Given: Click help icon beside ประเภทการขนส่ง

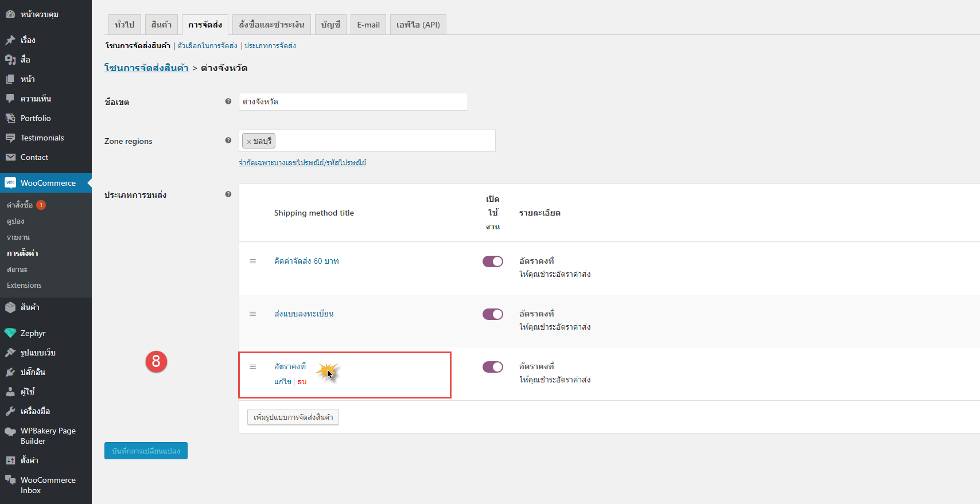Looking at the screenshot, I should click(x=228, y=194).
